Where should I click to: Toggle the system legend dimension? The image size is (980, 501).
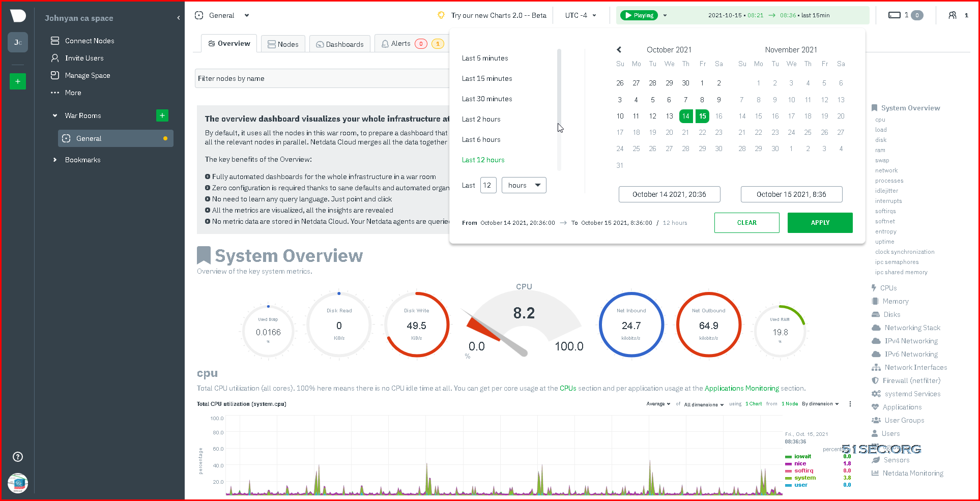click(804, 478)
